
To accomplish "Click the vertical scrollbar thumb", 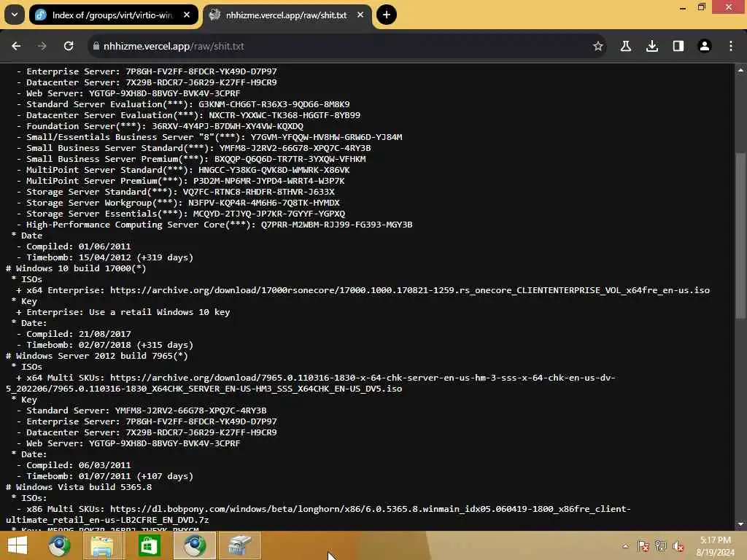I will click(740, 236).
